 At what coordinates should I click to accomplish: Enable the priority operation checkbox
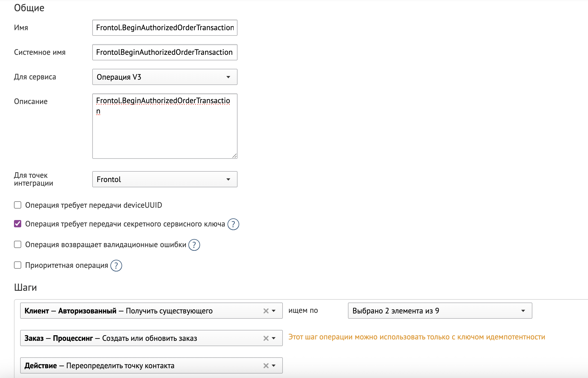18,265
